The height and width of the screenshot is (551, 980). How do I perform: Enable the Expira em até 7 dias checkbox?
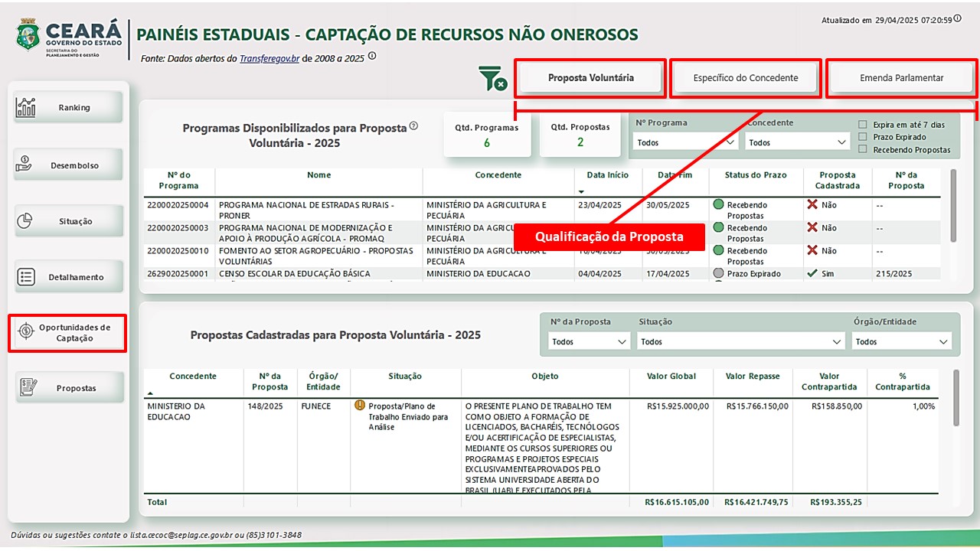[863, 125]
